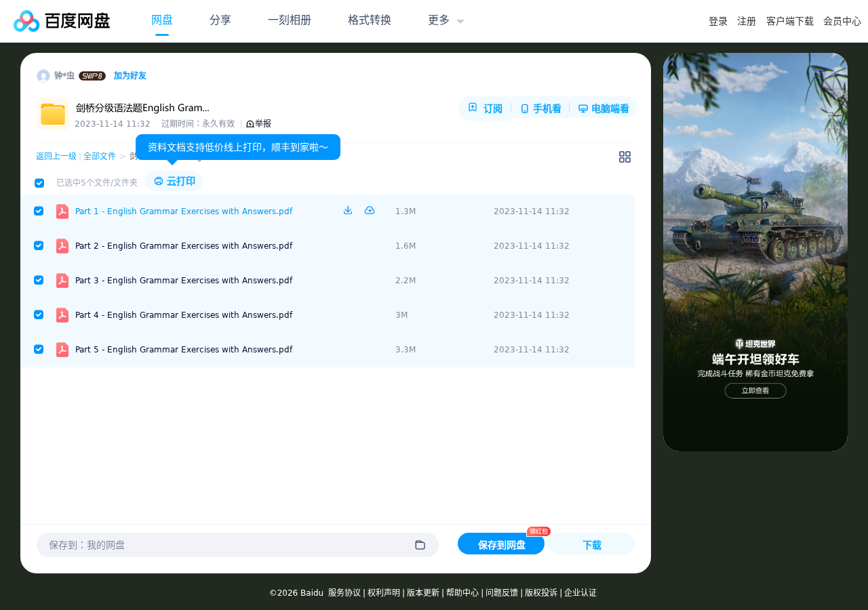Uncheck Part 5 PDF checkbox

point(39,349)
